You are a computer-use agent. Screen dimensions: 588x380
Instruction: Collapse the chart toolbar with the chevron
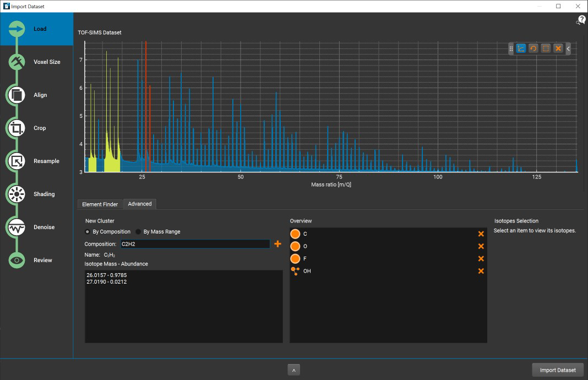coord(568,48)
